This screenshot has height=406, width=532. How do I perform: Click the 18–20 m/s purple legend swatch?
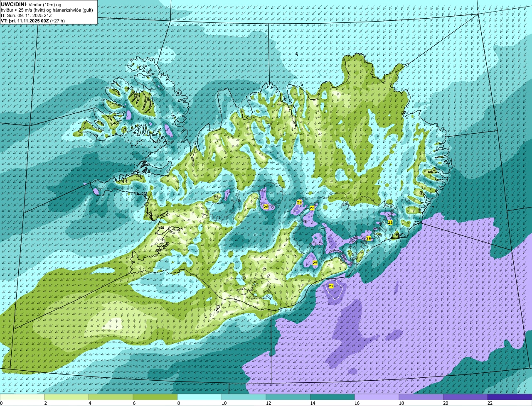tap(421, 397)
